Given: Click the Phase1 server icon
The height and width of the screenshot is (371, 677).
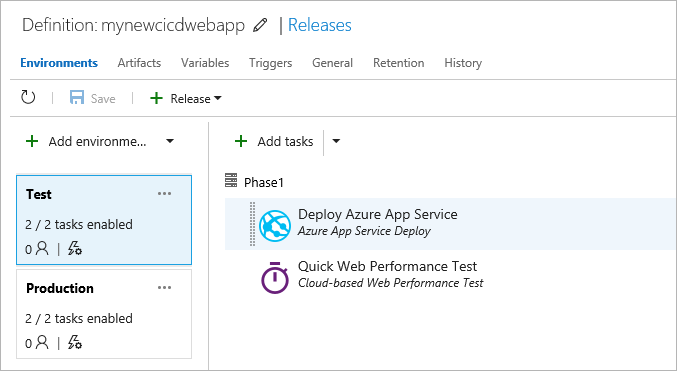Looking at the screenshot, I should coord(231,180).
